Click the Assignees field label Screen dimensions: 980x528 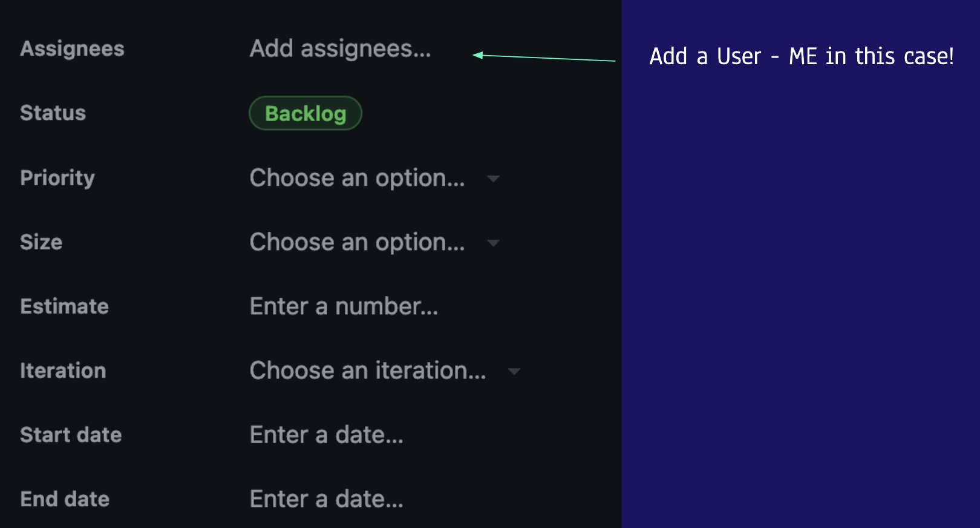[72, 49]
